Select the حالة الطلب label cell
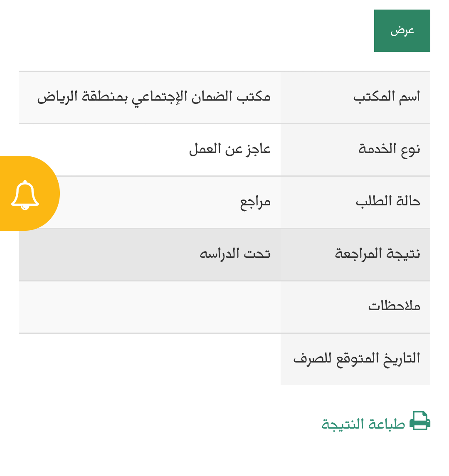 (x=355, y=202)
